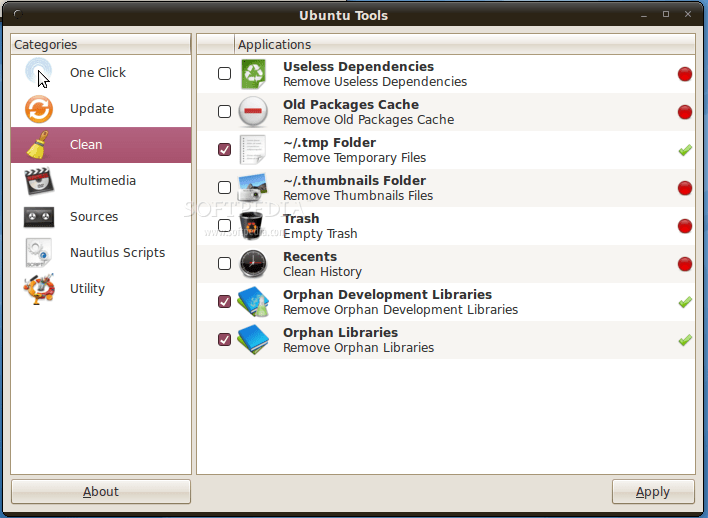Select 'Clean History' description text
This screenshot has height=518, width=708.
point(322,272)
